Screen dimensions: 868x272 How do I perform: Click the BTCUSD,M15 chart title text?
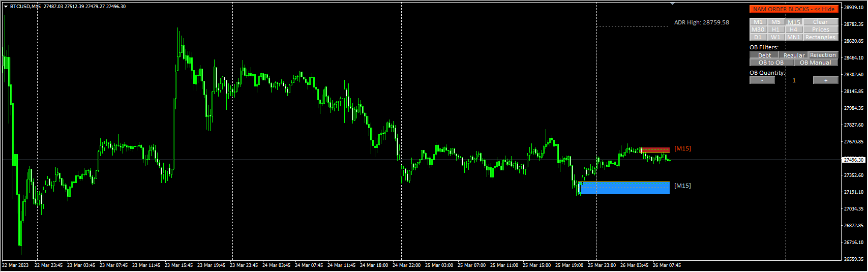coord(25,7)
